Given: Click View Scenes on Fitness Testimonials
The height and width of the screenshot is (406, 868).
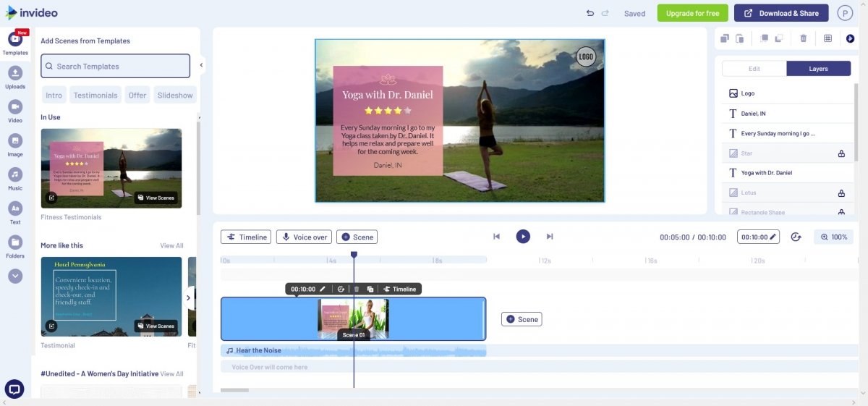Looking at the screenshot, I should pyautogui.click(x=156, y=198).
